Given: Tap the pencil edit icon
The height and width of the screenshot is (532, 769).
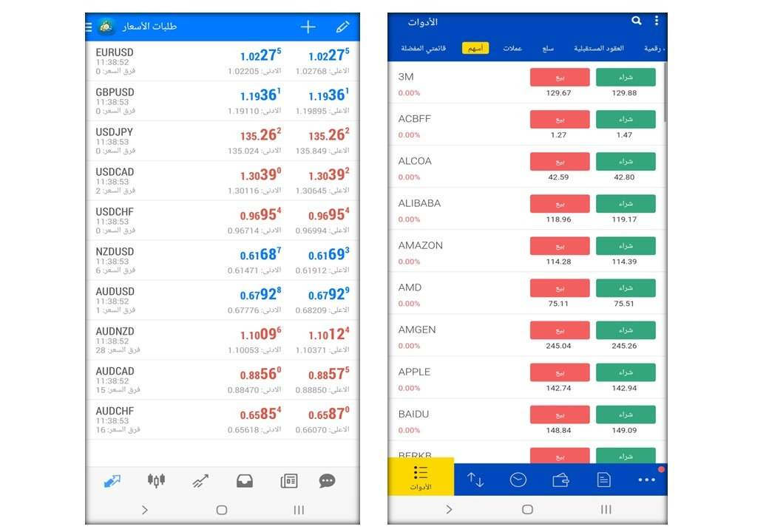Looking at the screenshot, I should coord(342,27).
